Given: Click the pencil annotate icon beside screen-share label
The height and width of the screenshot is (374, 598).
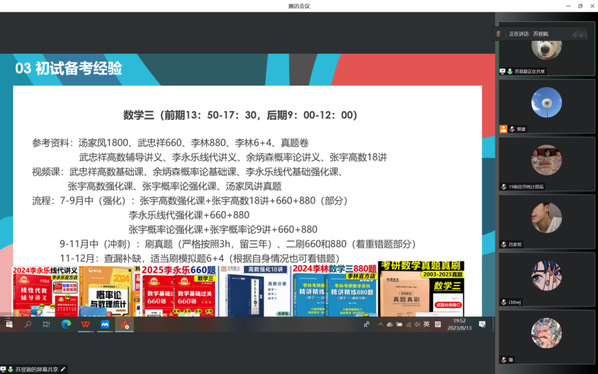Looking at the screenshot, I should click(63, 369).
